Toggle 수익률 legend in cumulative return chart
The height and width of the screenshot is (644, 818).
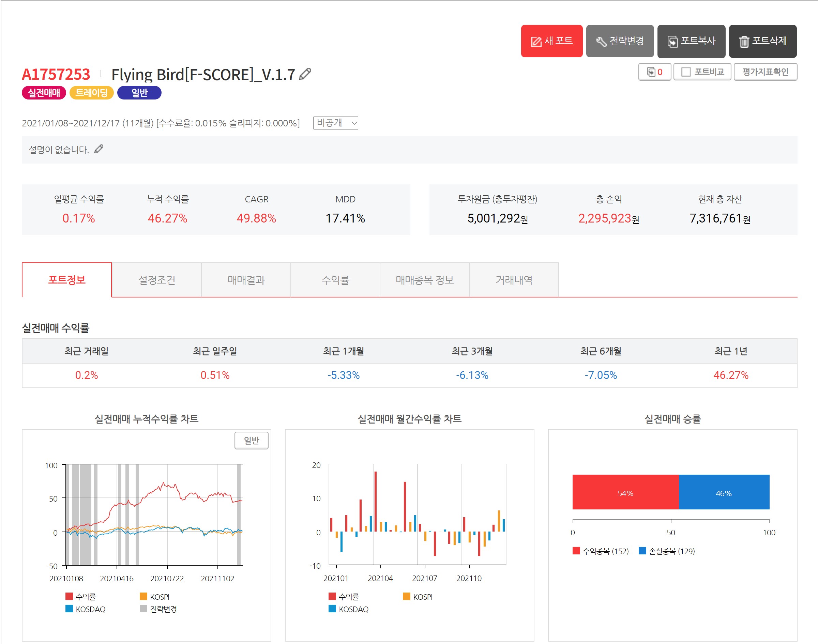coord(81,596)
